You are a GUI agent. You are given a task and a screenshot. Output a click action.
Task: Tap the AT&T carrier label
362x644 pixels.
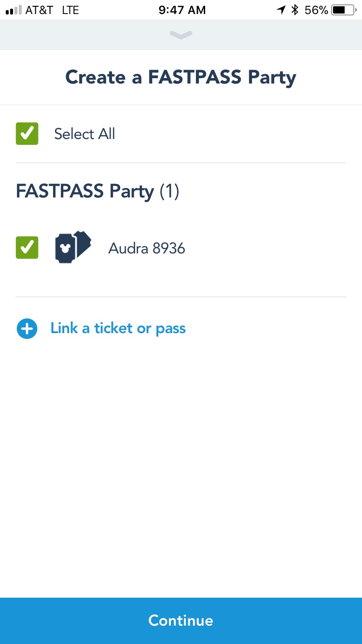[39, 10]
